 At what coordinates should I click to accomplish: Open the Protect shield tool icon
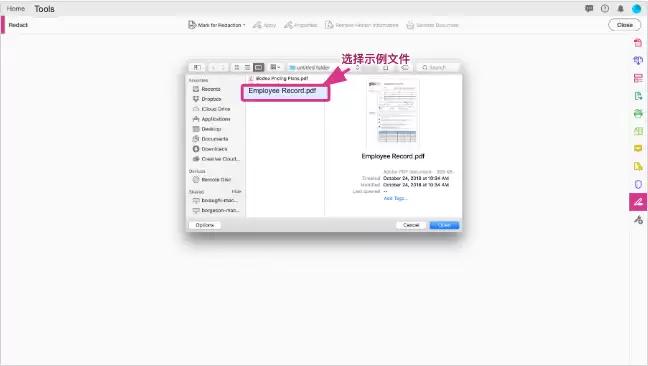click(x=638, y=184)
